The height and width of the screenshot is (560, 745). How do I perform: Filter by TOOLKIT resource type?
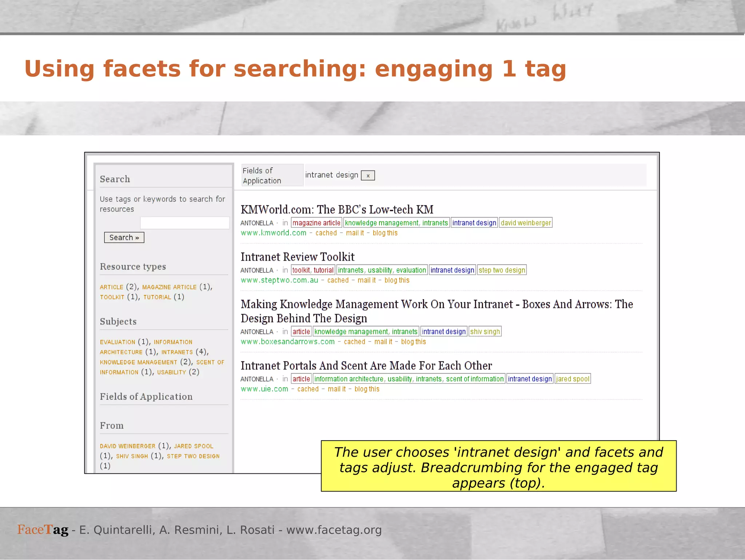point(112,297)
